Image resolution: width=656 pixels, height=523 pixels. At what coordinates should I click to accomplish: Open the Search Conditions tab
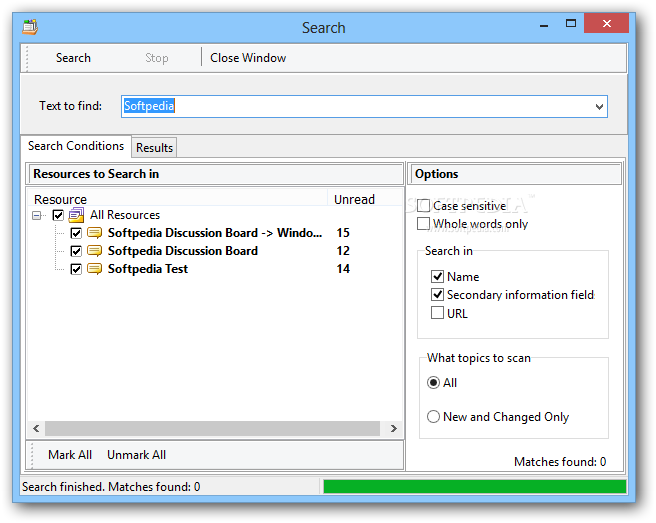pos(76,146)
